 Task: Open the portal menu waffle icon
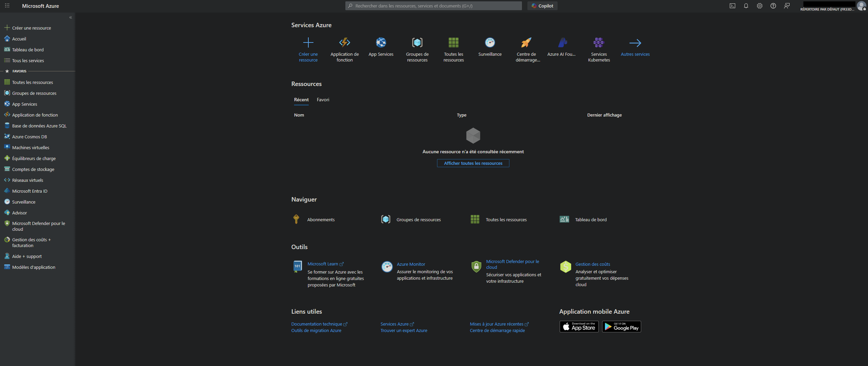pos(7,6)
